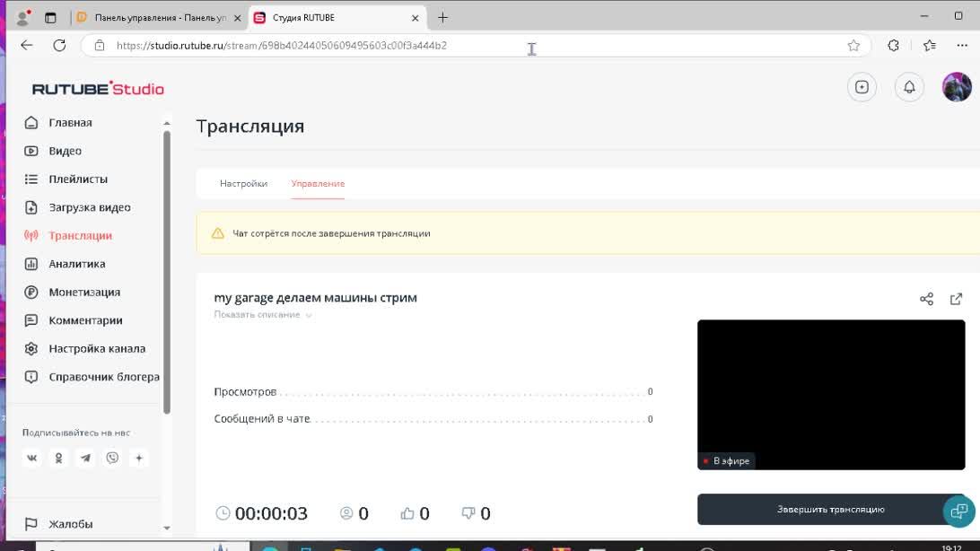Click the Odnoklassniki social icon

[x=58, y=458]
